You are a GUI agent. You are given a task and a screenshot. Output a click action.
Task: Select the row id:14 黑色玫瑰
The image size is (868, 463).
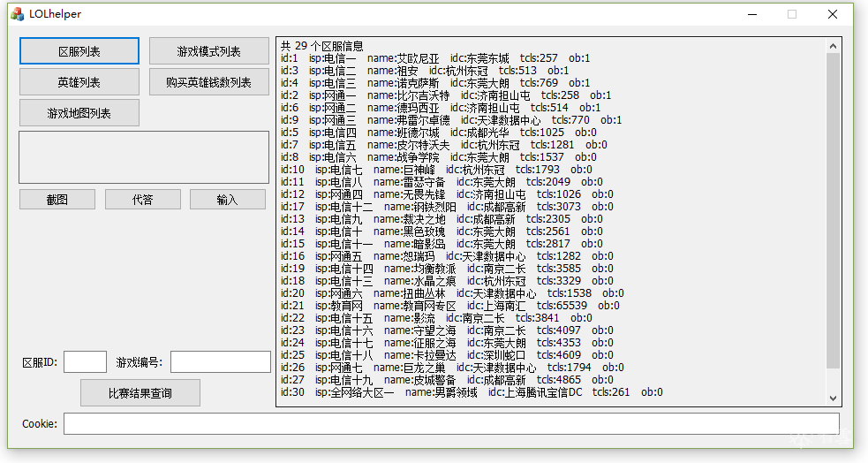pos(442,231)
